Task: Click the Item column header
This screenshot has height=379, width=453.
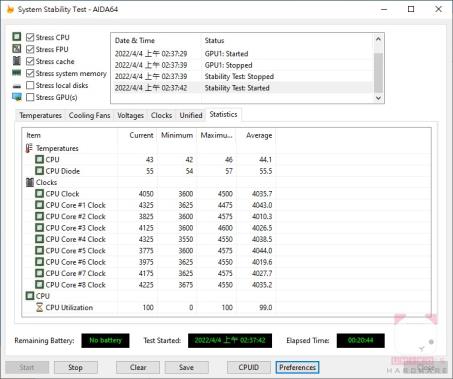Action: click(x=70, y=135)
